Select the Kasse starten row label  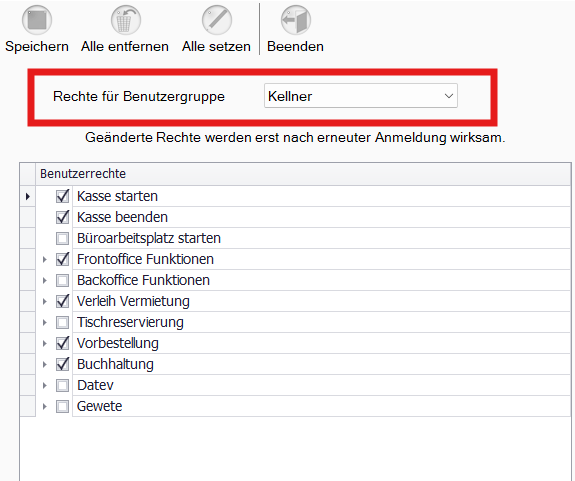pyautogui.click(x=117, y=196)
